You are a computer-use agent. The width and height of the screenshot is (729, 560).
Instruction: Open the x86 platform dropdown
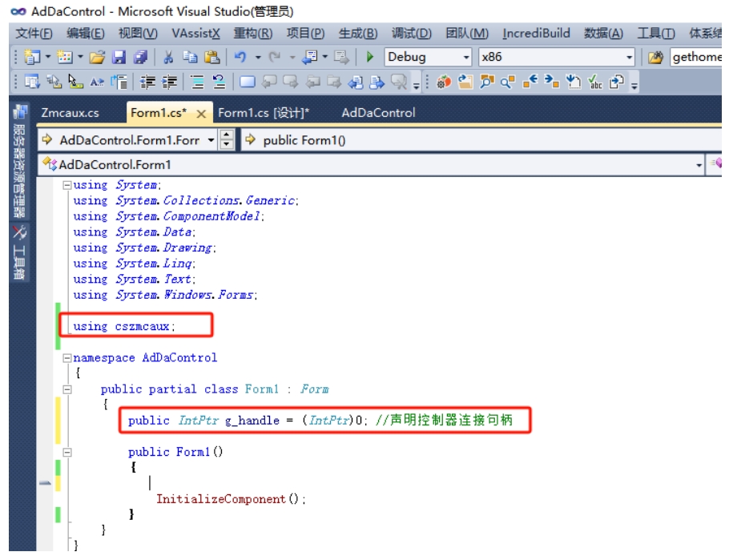(x=557, y=57)
